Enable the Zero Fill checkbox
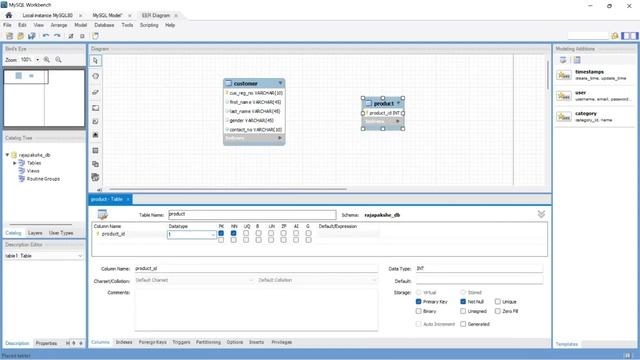Screen dimensions: 640x360 click(498, 311)
